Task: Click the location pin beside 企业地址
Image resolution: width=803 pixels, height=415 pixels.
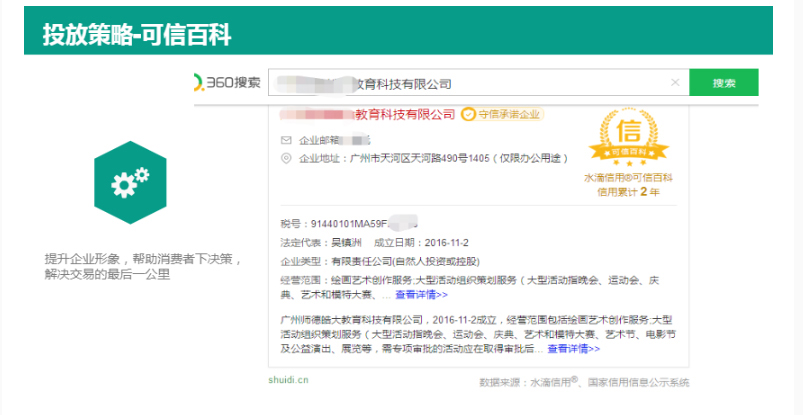Action: coord(286,158)
